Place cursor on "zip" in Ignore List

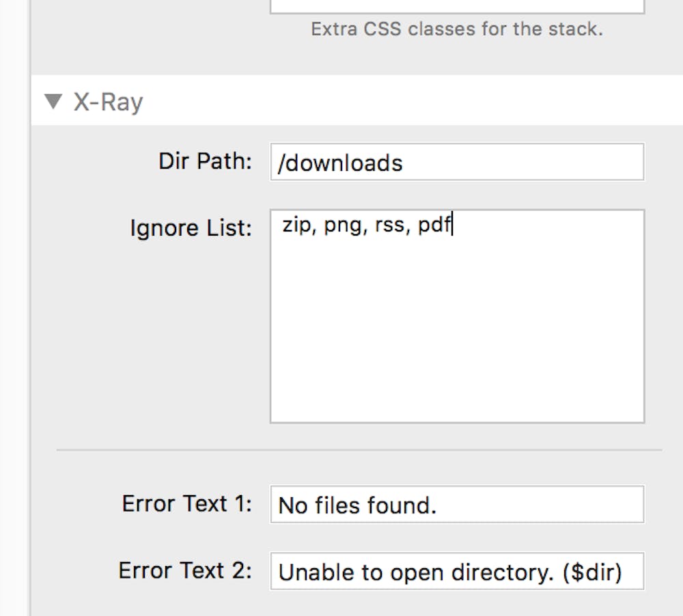point(295,225)
